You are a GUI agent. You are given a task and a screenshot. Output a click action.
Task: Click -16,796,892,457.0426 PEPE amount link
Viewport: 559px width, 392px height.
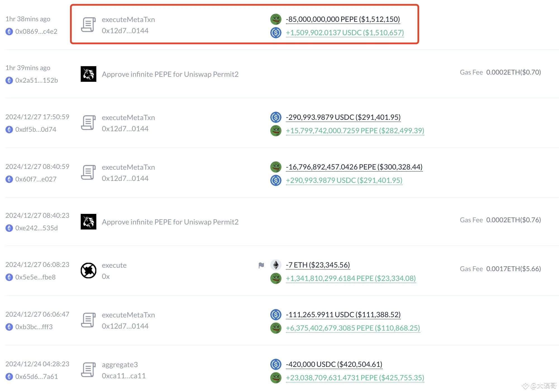coord(354,167)
